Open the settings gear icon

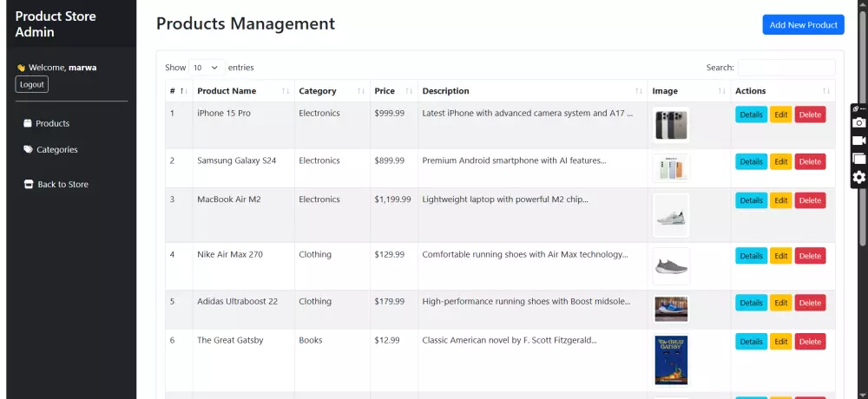(858, 177)
